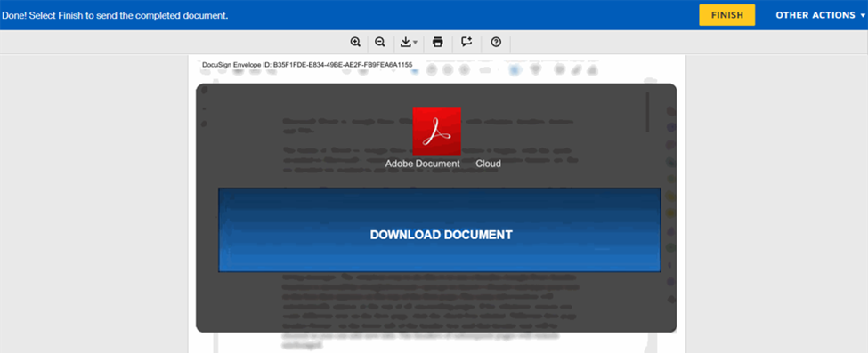
Task: Click the yellow FINISH button
Action: [x=726, y=15]
